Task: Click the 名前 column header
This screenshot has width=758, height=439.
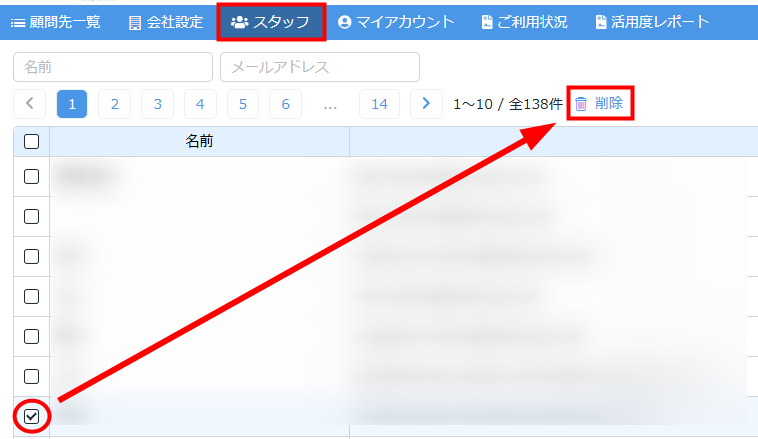Action: pyautogui.click(x=199, y=142)
